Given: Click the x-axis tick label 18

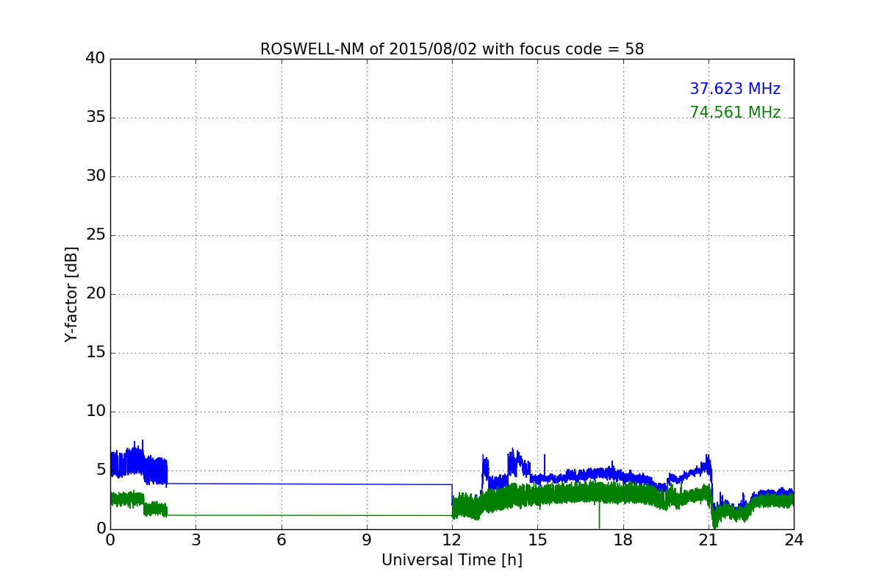Looking at the screenshot, I should tap(623, 540).
